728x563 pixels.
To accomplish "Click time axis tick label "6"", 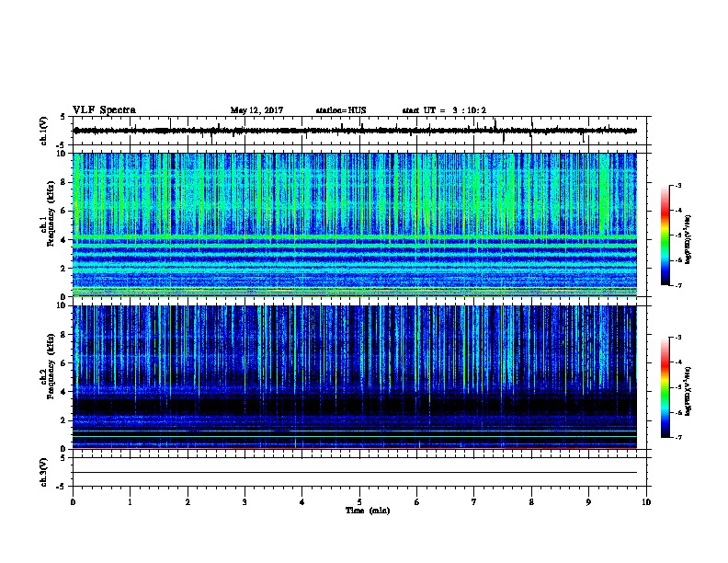I will click(417, 502).
